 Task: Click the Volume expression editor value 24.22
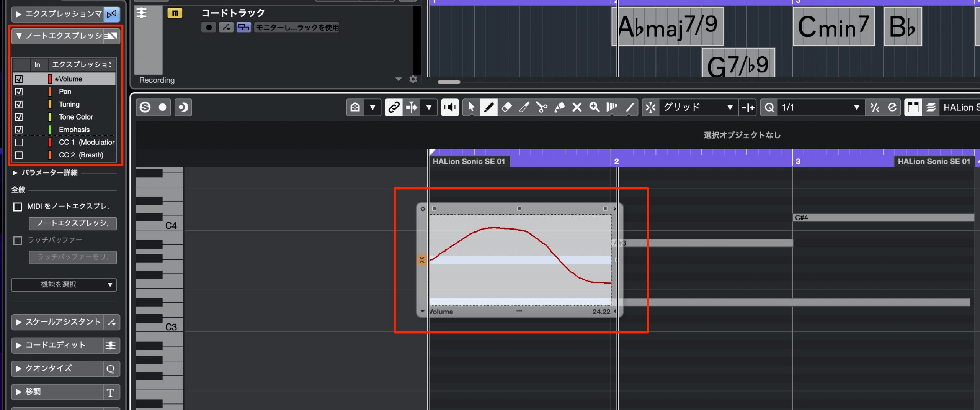pyautogui.click(x=601, y=312)
